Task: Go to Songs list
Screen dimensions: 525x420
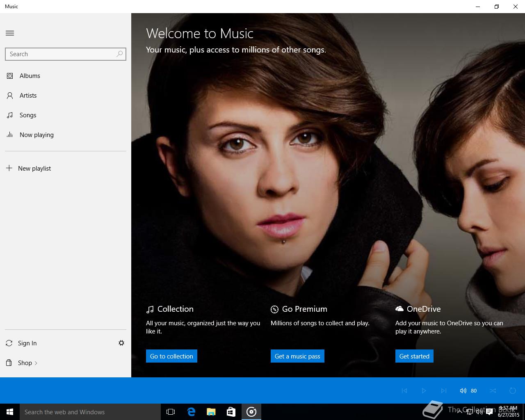Action: click(x=27, y=115)
